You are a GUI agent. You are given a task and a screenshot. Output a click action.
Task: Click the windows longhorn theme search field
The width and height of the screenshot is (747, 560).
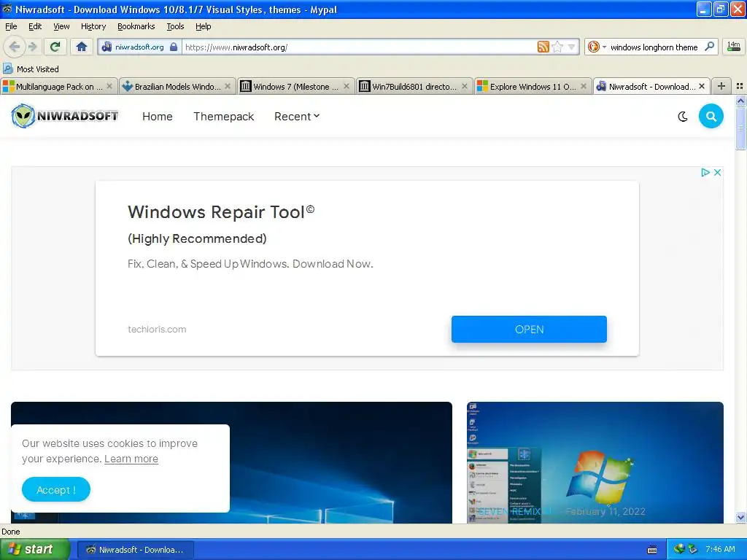click(654, 47)
